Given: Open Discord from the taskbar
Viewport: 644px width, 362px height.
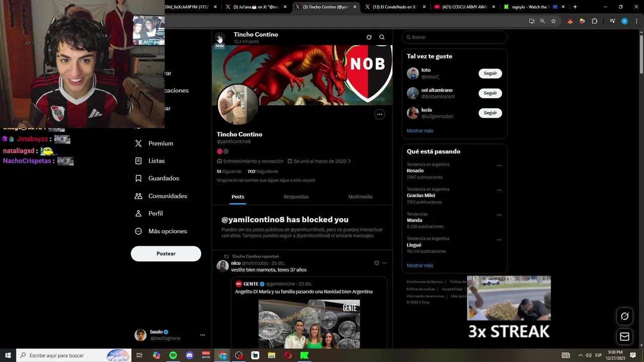Looking at the screenshot, I should 190,355.
